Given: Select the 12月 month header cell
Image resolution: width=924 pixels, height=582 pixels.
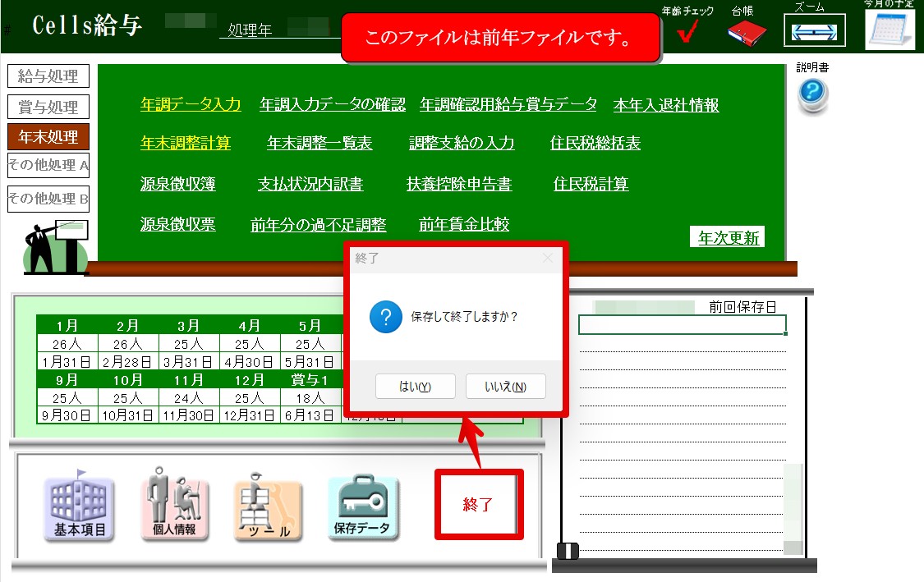Looking at the screenshot, I should click(249, 379).
